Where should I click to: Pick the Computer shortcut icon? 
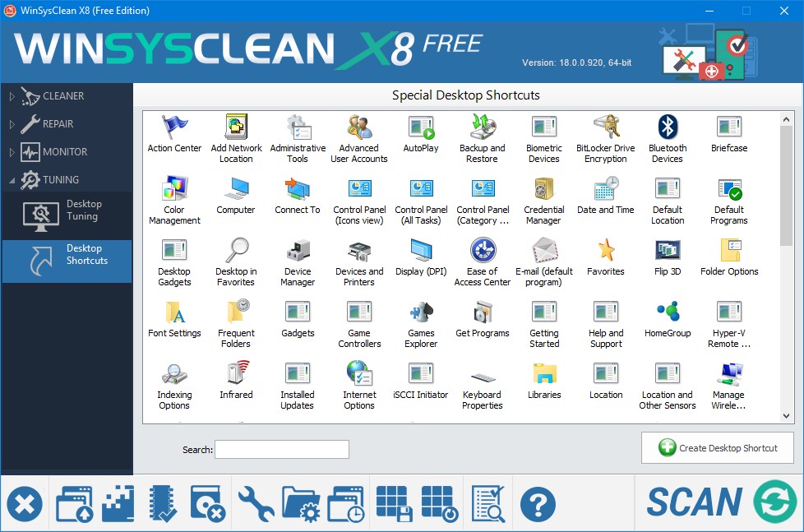[236, 188]
